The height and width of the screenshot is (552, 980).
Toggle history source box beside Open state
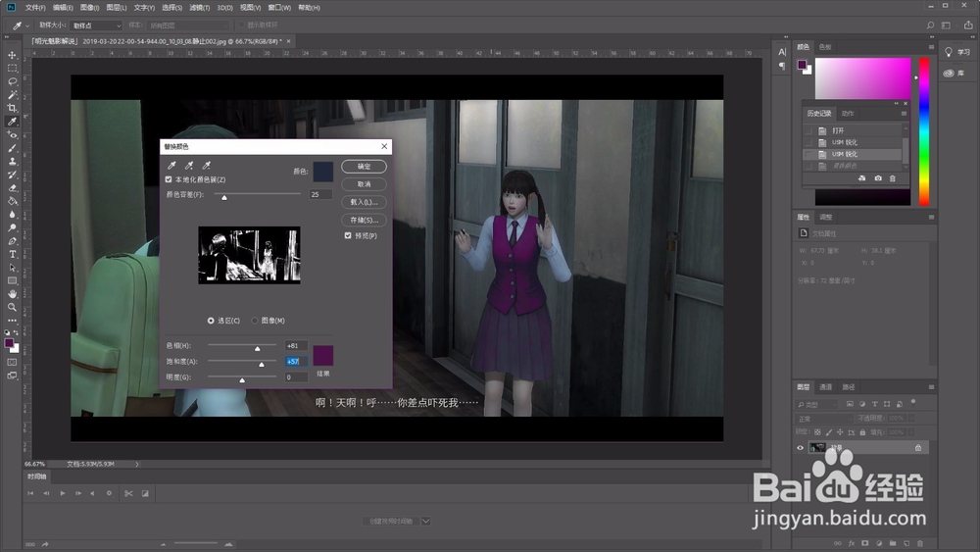pos(808,130)
